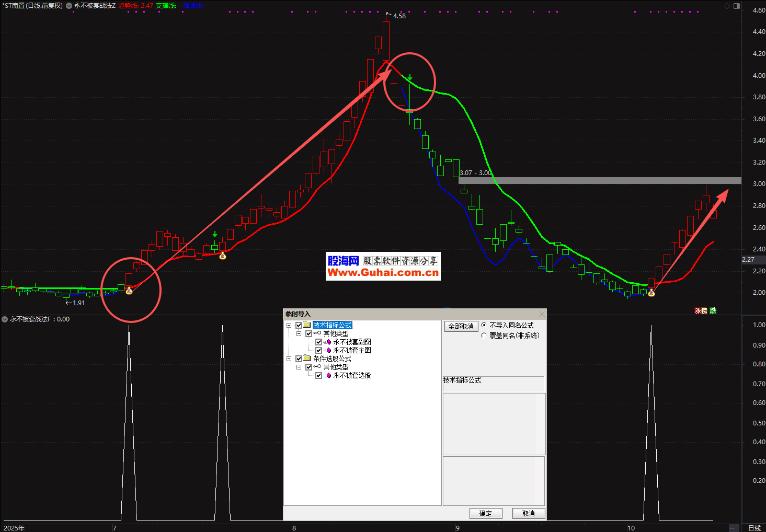
Task: Collapse the 技术指标公式 tree node
Action: [x=289, y=326]
